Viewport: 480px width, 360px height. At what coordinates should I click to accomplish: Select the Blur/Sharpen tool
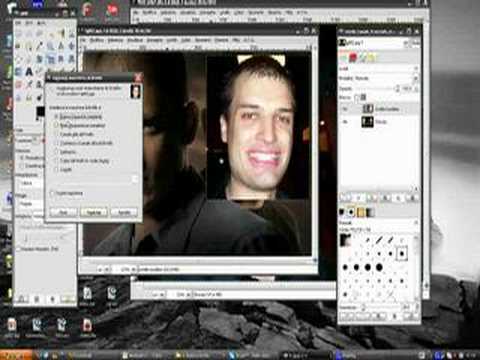(x=18, y=98)
